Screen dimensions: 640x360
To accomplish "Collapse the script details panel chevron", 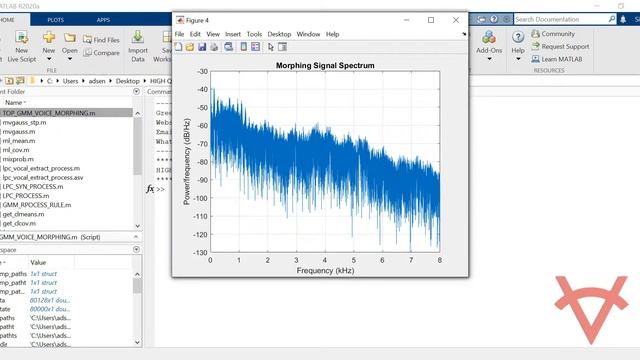I will (136, 237).
